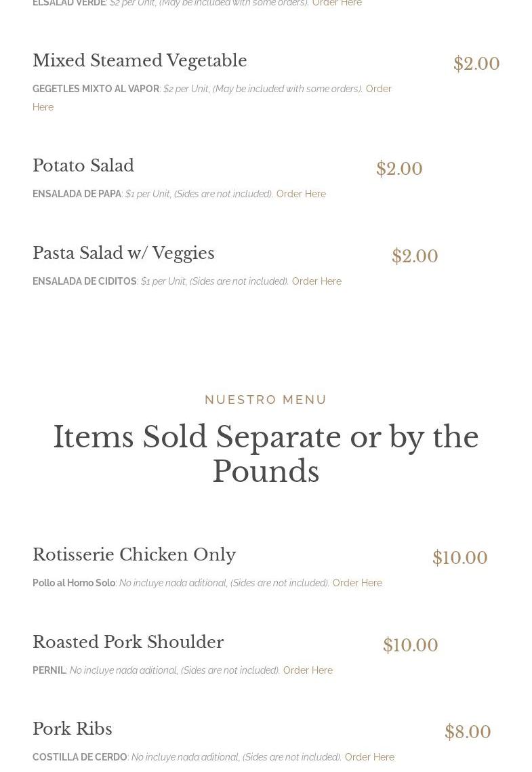Click Order Here link for Mixed Steamed Vegetable
Screen dimensions: 532x772
pos(378,89)
